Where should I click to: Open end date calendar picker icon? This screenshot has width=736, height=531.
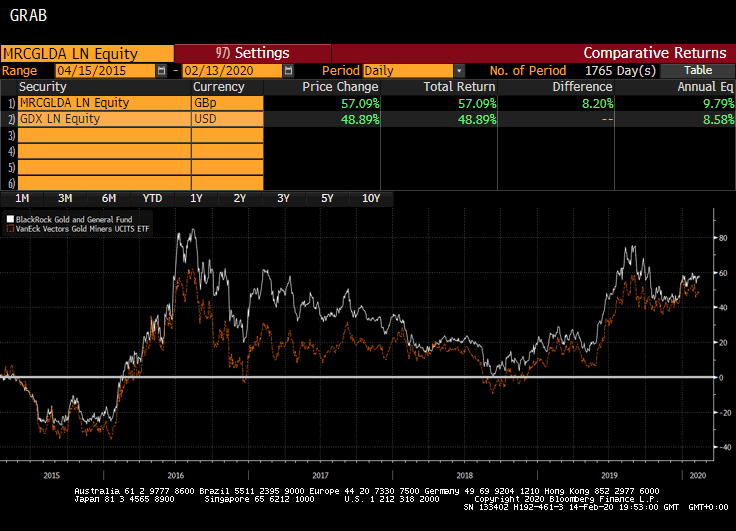point(288,71)
